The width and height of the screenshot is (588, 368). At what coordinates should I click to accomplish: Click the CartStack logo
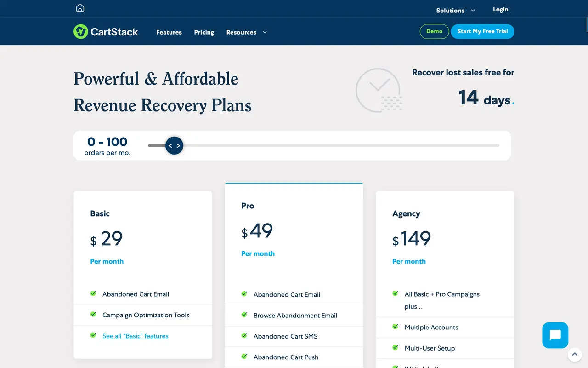(106, 32)
